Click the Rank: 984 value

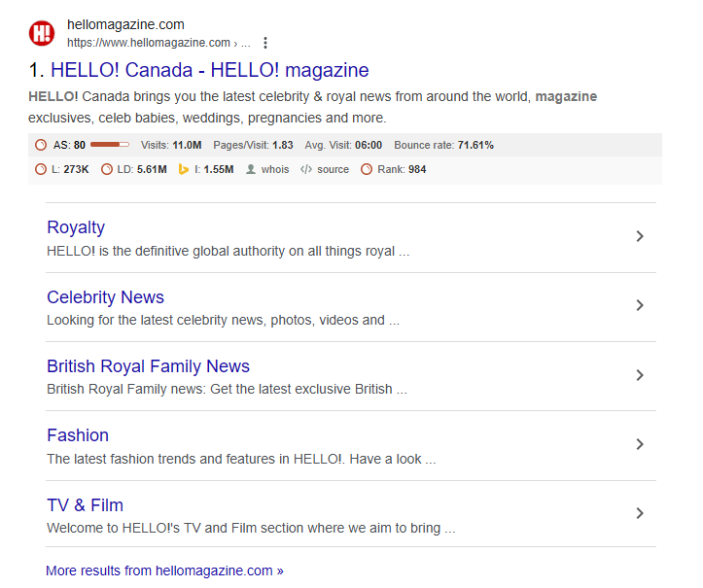[x=402, y=169]
